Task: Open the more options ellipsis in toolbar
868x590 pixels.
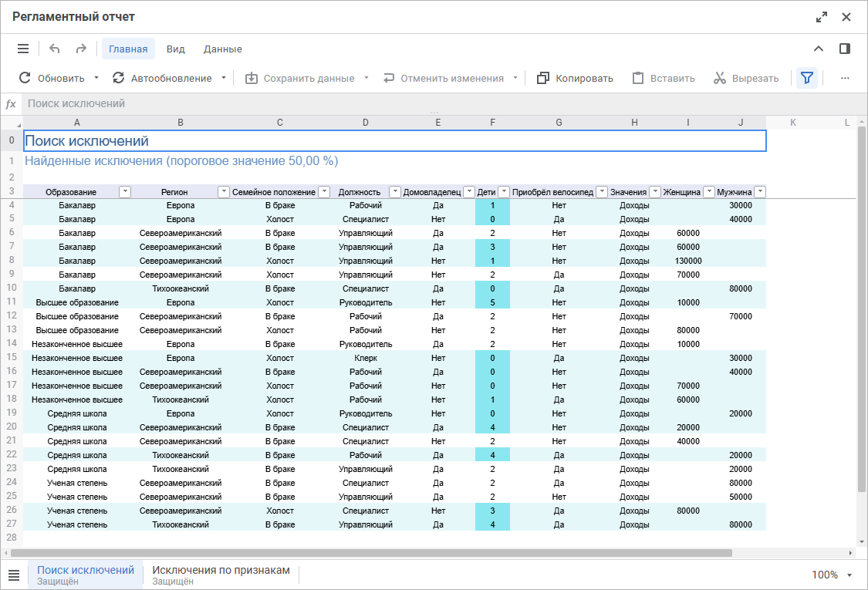Action: (845, 78)
